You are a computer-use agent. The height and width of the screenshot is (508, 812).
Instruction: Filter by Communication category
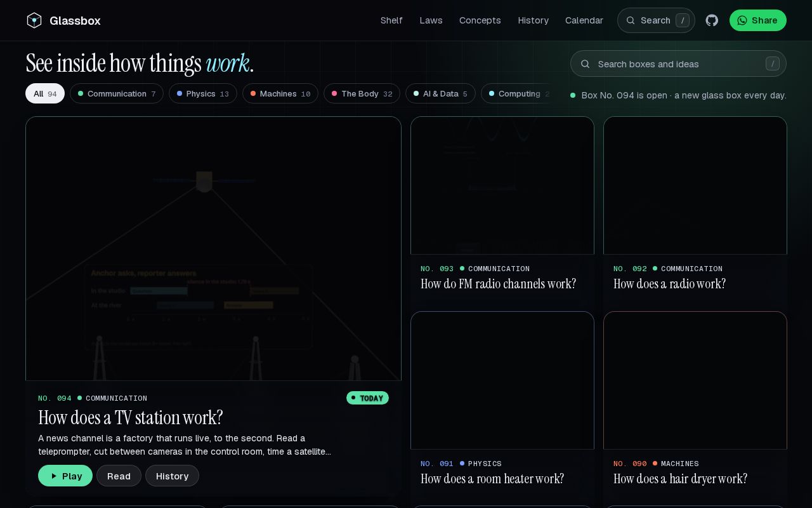117,93
